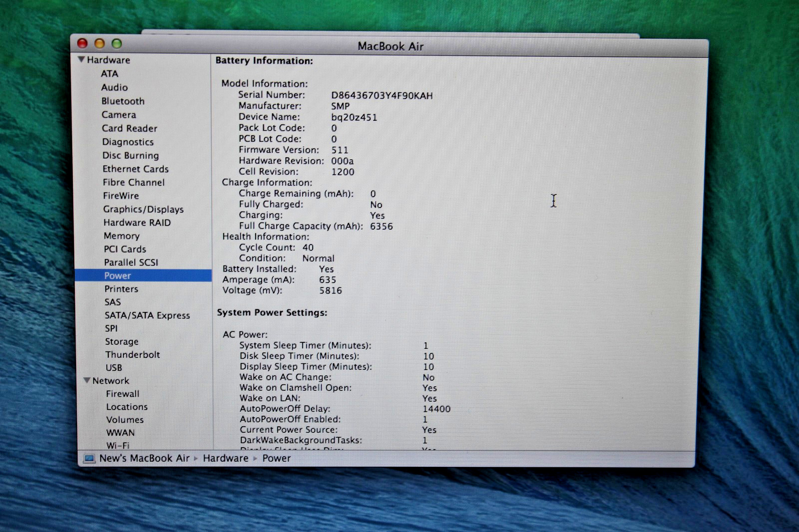Open Diagnostics in the sidebar
Screen dimensions: 799x532
click(x=128, y=142)
